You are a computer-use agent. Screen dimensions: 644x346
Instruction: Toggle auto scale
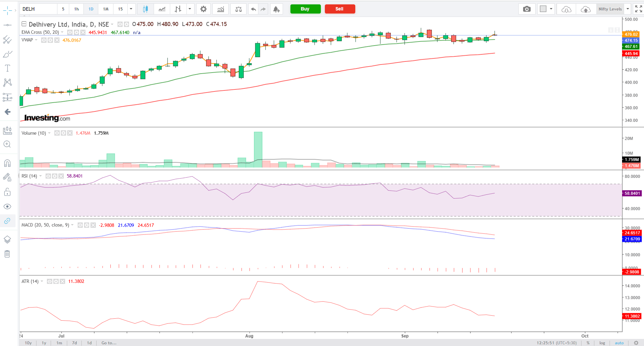click(619, 343)
